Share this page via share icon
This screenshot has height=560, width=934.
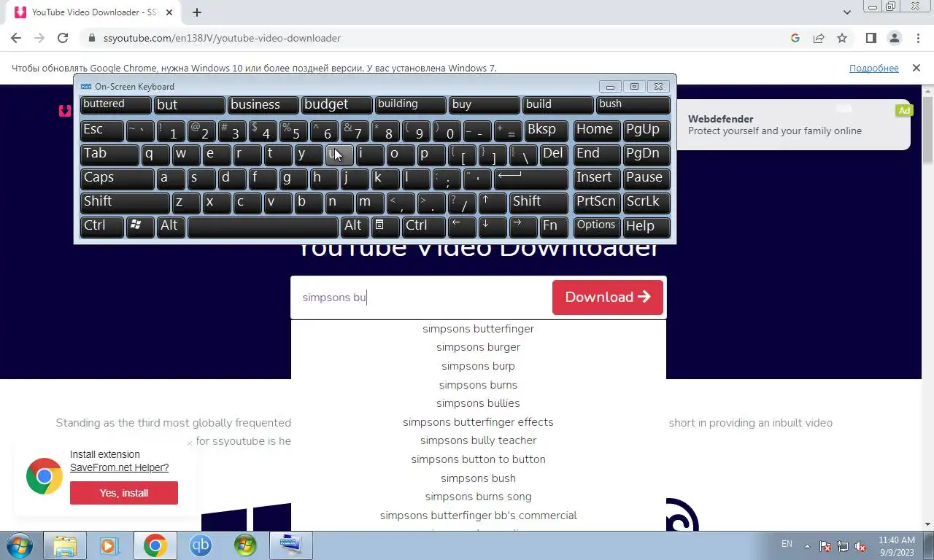pos(819,38)
